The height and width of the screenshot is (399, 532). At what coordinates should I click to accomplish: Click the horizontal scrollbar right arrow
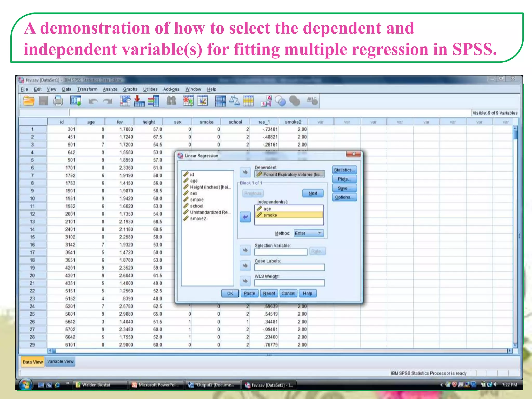[x=509, y=351]
